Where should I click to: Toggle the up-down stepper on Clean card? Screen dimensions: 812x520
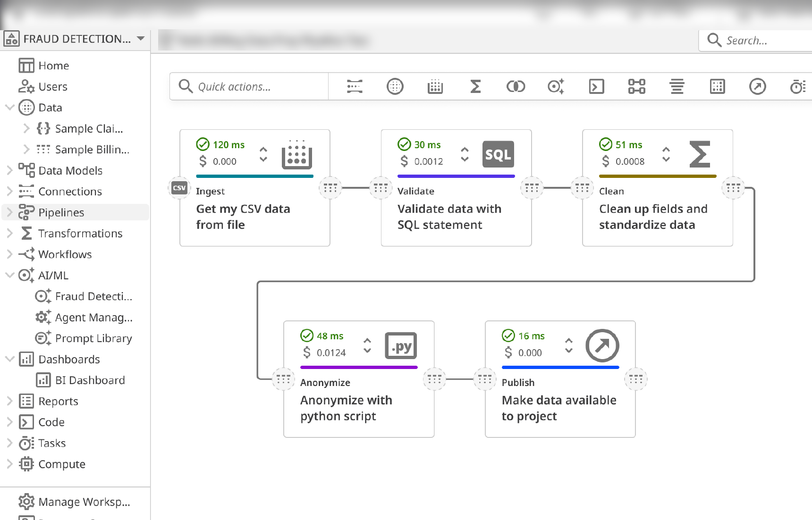[666, 154]
